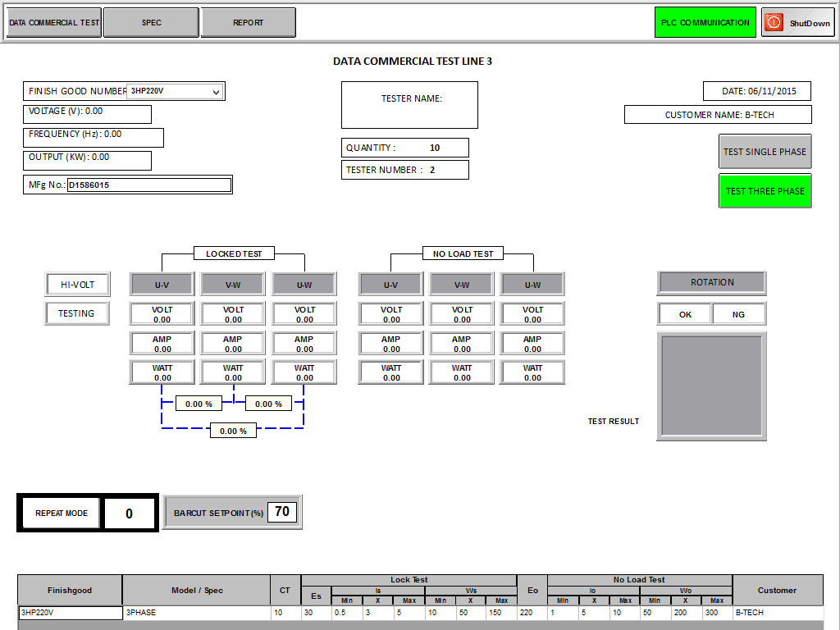Select the TEST SINGLE PHASE button
840x630 pixels.
coord(765,152)
